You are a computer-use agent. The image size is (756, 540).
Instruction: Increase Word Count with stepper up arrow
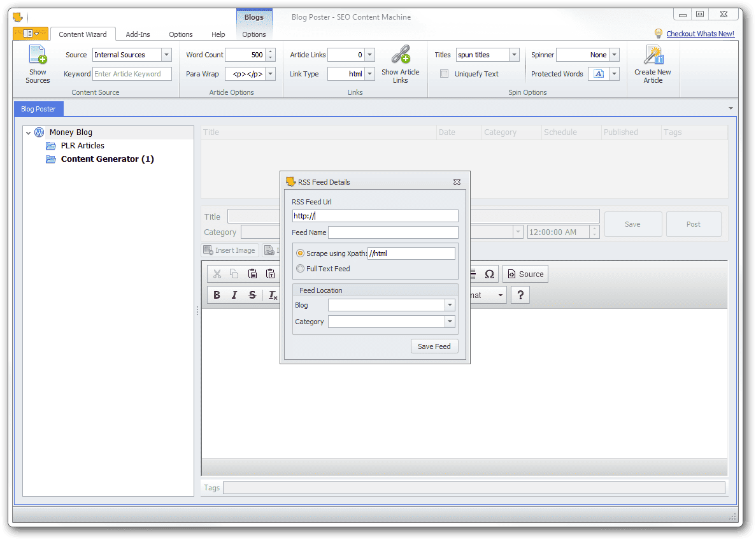[x=271, y=52]
